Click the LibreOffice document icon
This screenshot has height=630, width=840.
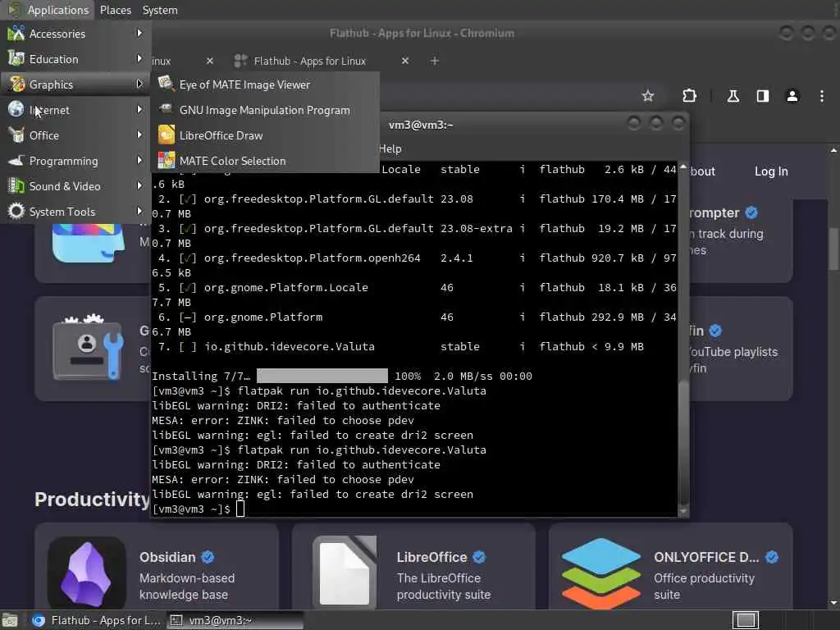click(x=345, y=573)
